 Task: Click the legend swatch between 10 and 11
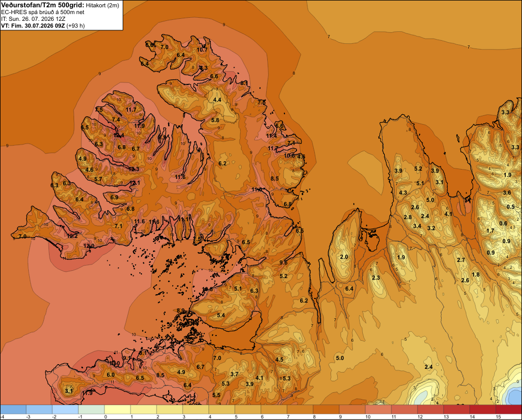(378, 410)
